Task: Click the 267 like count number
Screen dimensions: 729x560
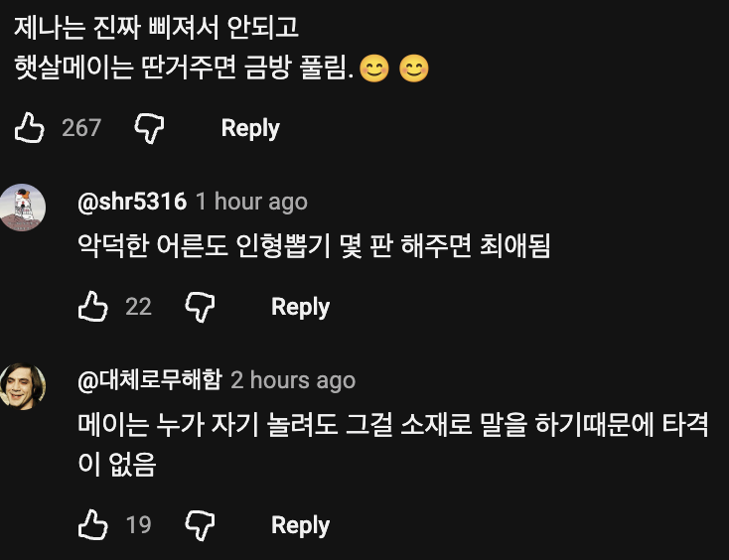Action: tap(81, 128)
